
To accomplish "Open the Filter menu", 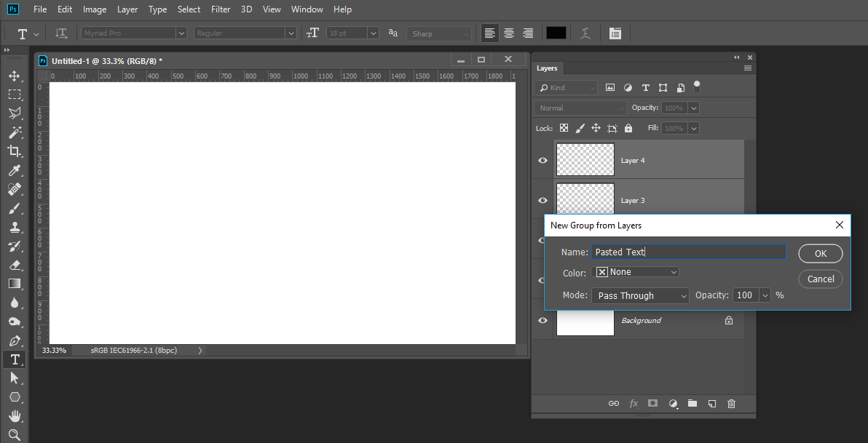I will [221, 9].
